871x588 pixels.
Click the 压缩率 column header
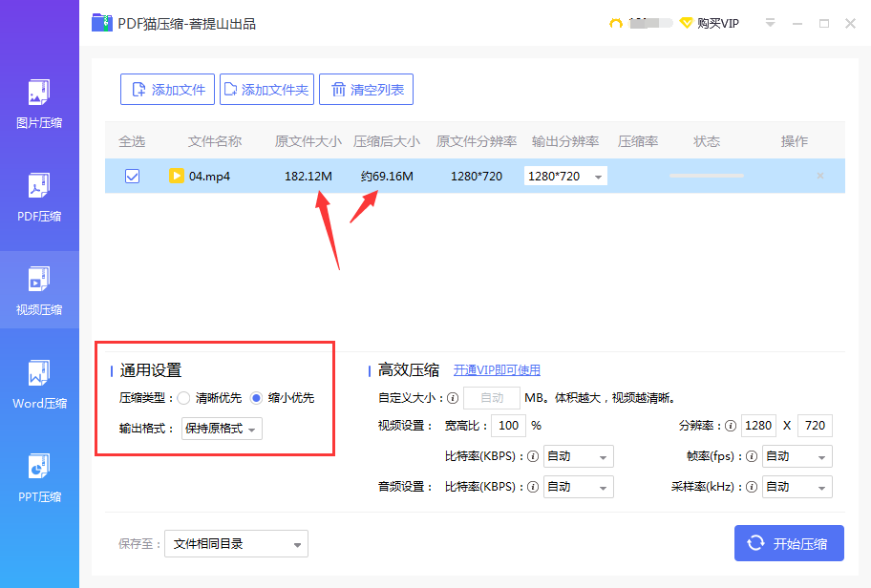(638, 141)
